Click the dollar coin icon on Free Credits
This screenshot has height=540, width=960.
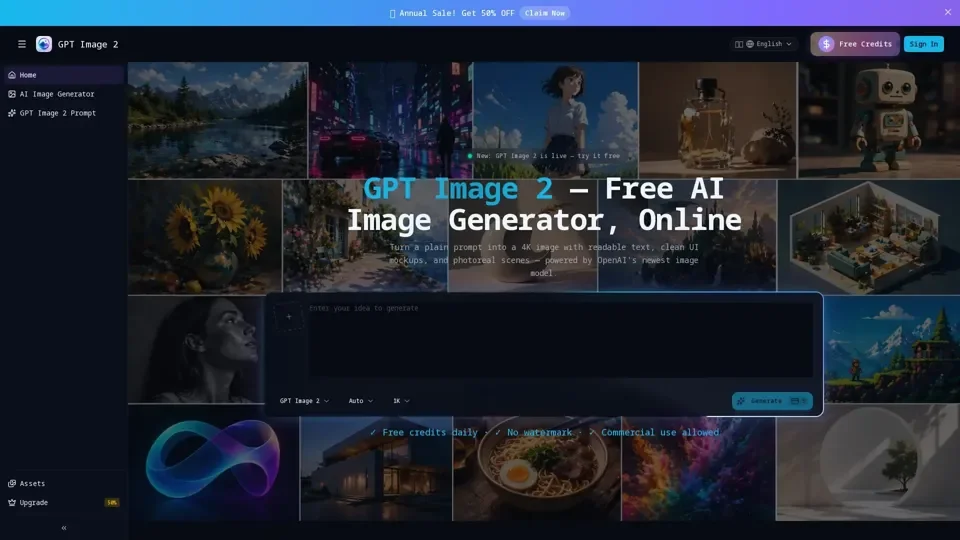point(827,44)
